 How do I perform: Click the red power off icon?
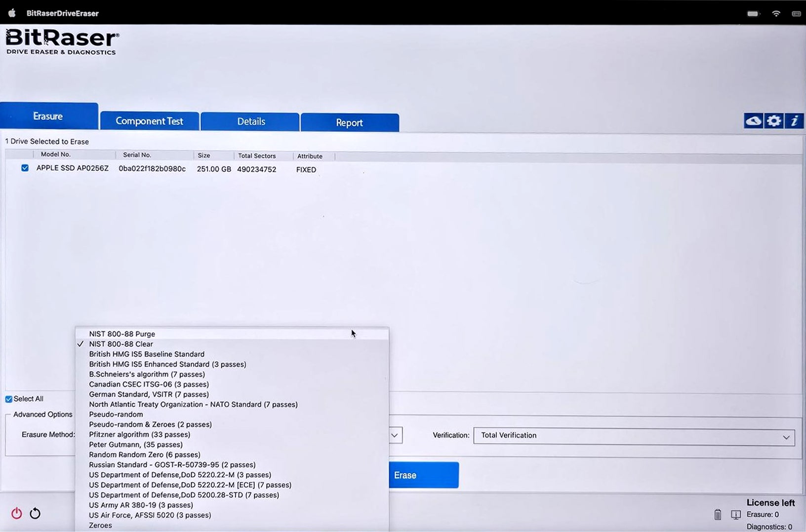tap(17, 513)
